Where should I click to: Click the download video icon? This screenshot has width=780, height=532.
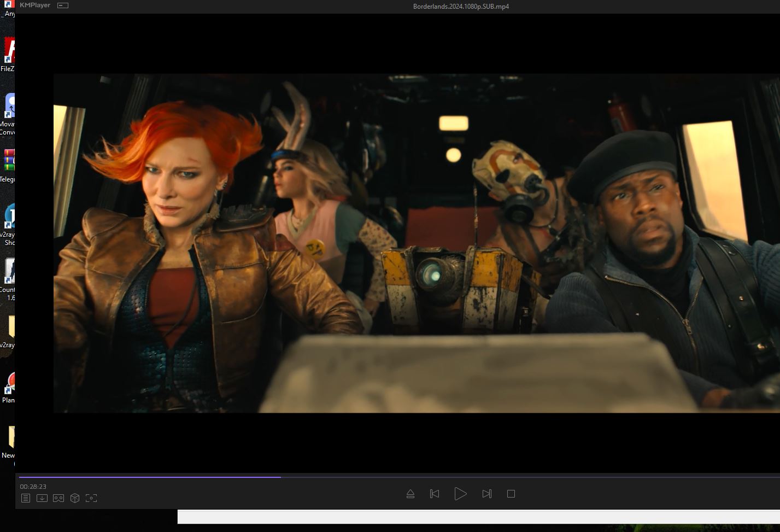coord(42,498)
